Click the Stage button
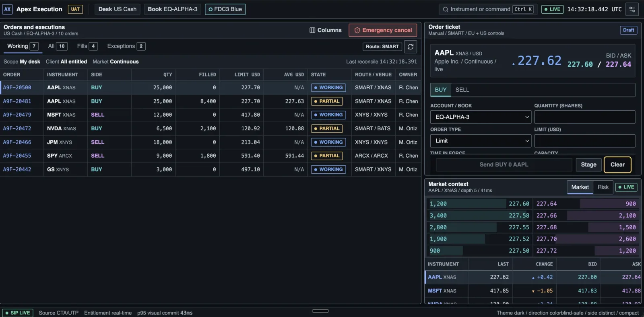This screenshot has width=644, height=317. click(588, 165)
